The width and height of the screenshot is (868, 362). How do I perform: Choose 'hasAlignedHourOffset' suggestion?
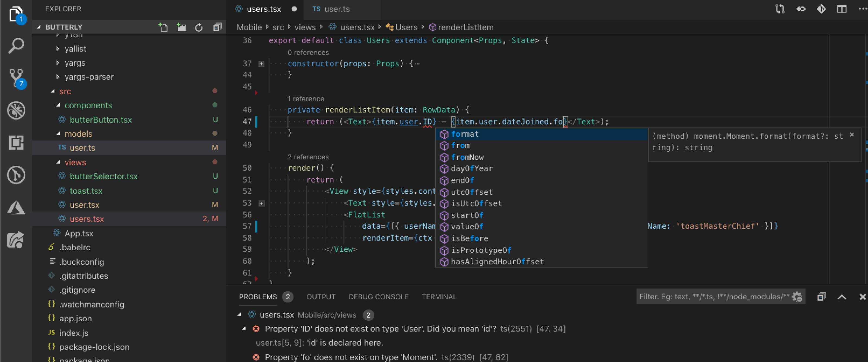click(x=541, y=262)
